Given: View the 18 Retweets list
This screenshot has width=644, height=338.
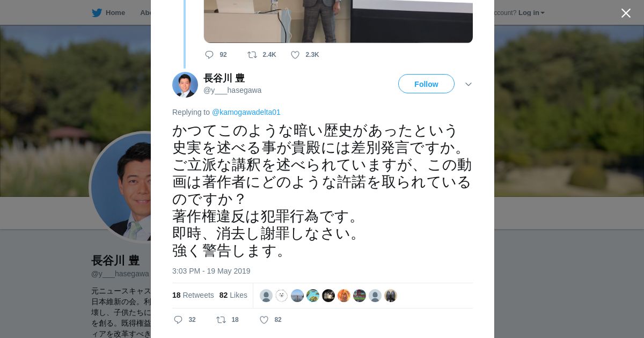Looking at the screenshot, I should tap(193, 295).
